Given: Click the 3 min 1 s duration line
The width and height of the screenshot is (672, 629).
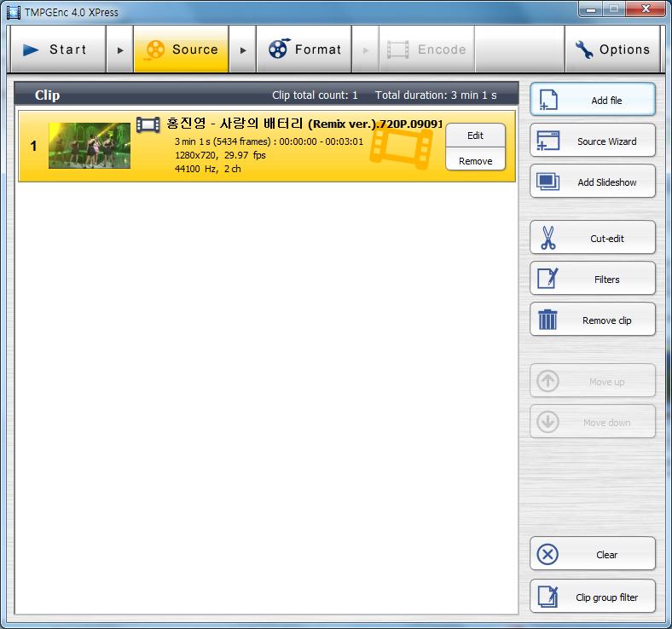Looking at the screenshot, I should [269, 141].
